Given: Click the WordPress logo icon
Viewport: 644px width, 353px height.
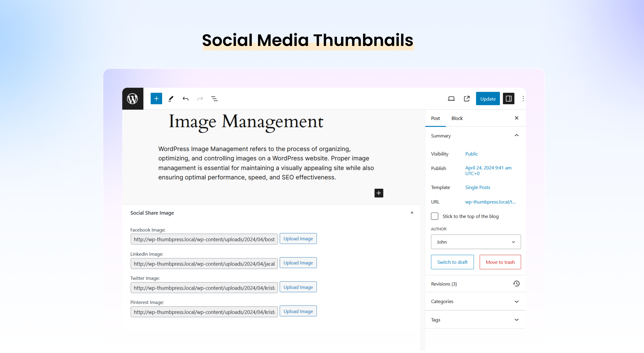Looking at the screenshot, I should coord(132,99).
